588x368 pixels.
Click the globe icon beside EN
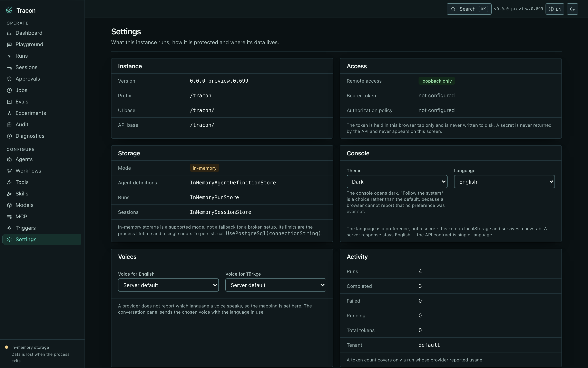pos(551,9)
